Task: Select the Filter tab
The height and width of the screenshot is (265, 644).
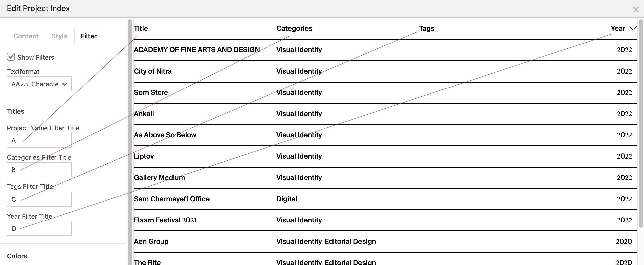Action: click(x=88, y=36)
